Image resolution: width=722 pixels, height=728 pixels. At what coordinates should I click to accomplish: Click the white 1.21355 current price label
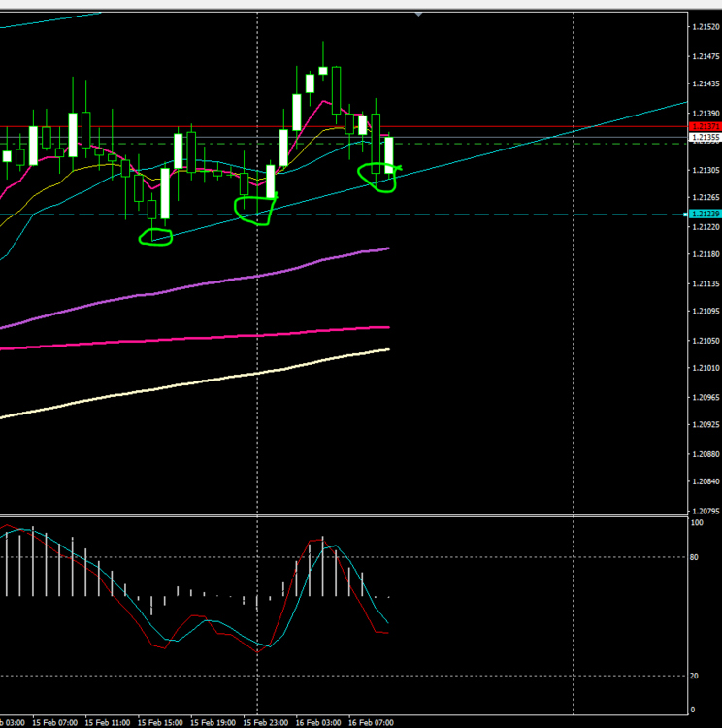tap(706, 137)
